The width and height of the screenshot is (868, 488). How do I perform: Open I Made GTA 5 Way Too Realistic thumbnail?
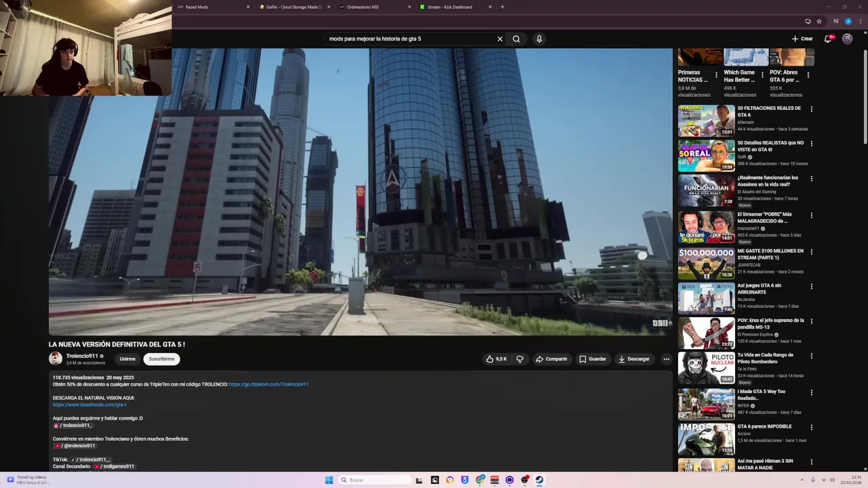point(706,404)
